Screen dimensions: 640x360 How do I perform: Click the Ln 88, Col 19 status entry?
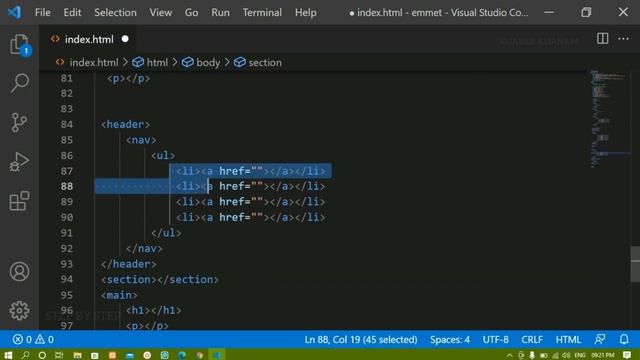361,340
